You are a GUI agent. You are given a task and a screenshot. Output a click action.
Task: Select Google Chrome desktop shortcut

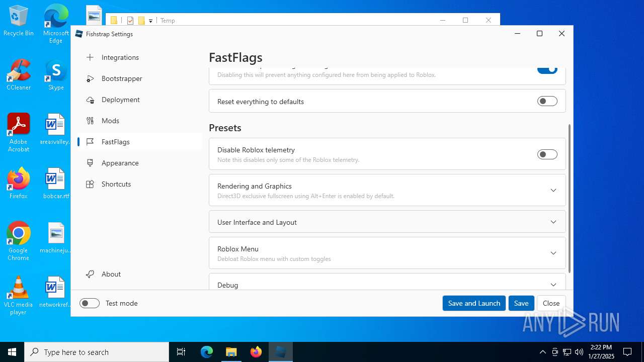(19, 241)
